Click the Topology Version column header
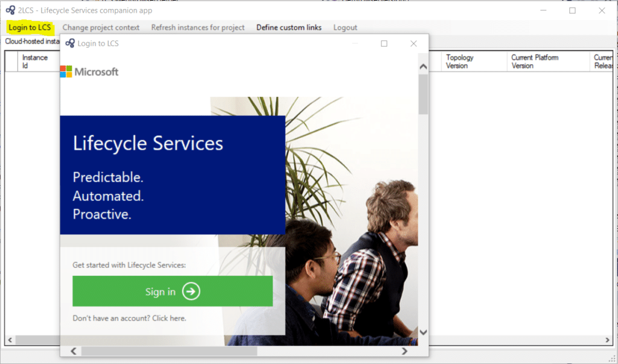618x364 pixels. coord(460,62)
